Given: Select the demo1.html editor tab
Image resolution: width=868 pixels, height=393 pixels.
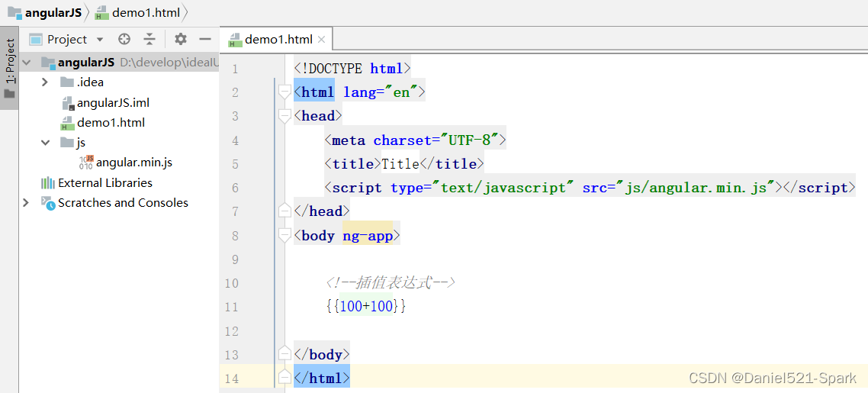Looking at the screenshot, I should pos(278,40).
